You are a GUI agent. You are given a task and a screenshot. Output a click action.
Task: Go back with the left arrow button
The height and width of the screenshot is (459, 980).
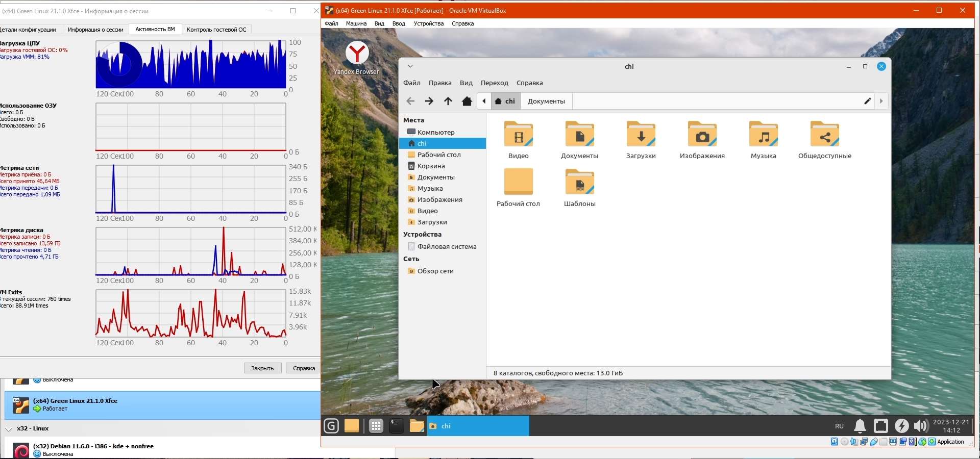[x=410, y=101]
